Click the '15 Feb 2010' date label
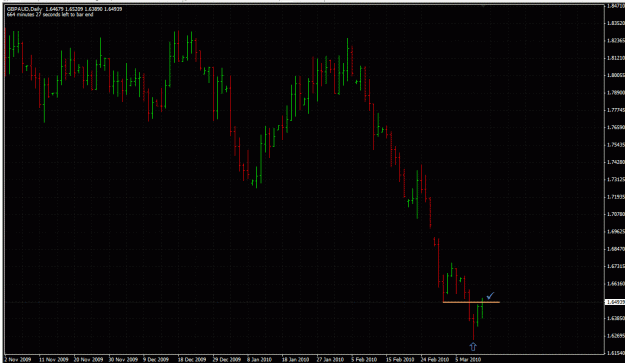 (x=400, y=359)
